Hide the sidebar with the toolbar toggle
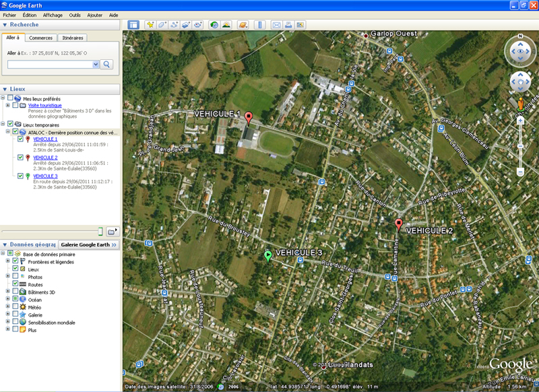 point(133,25)
